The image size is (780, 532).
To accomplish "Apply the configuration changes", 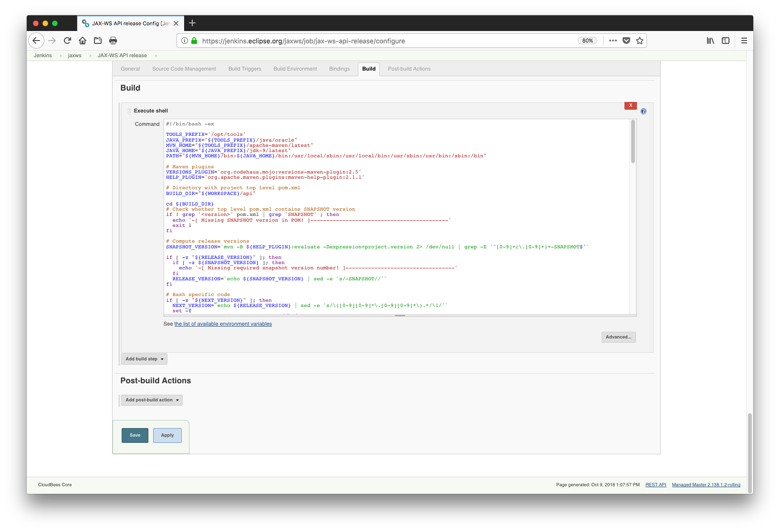I will point(167,435).
